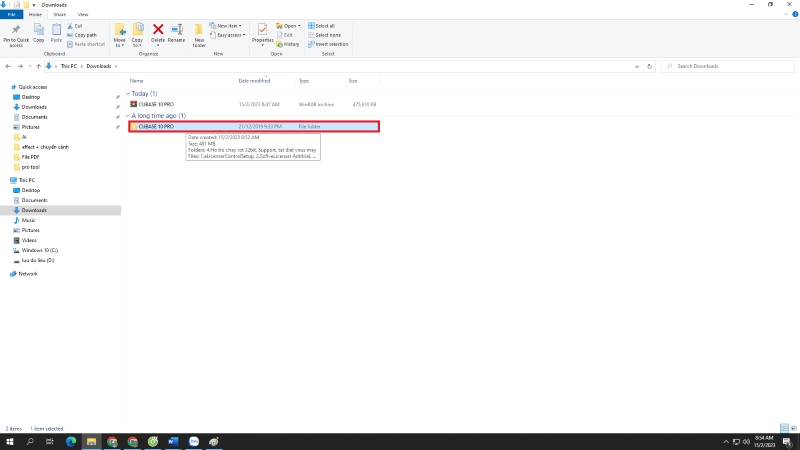
Task: Open the recent locations dropdown arrow
Action: (x=30, y=66)
